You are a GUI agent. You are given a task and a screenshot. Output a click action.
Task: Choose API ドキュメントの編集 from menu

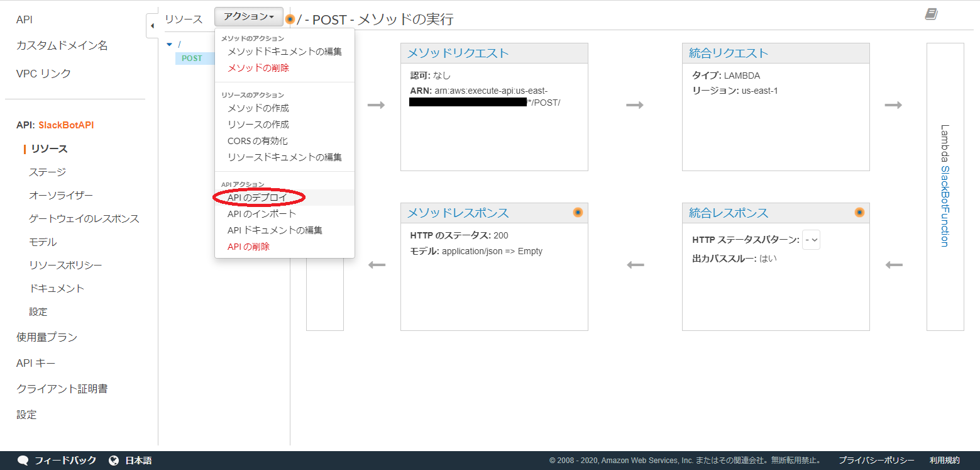285,230
